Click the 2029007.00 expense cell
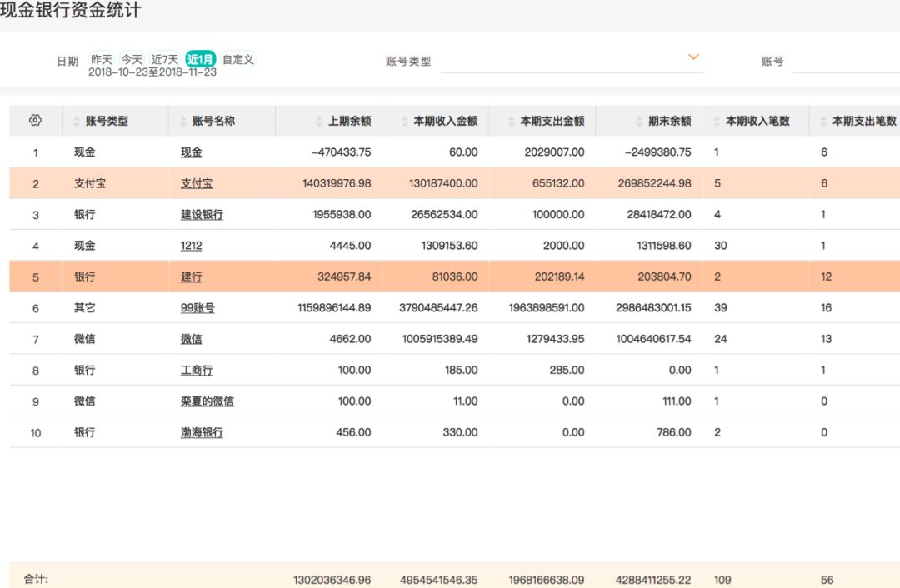The width and height of the screenshot is (900, 588). coord(554,152)
